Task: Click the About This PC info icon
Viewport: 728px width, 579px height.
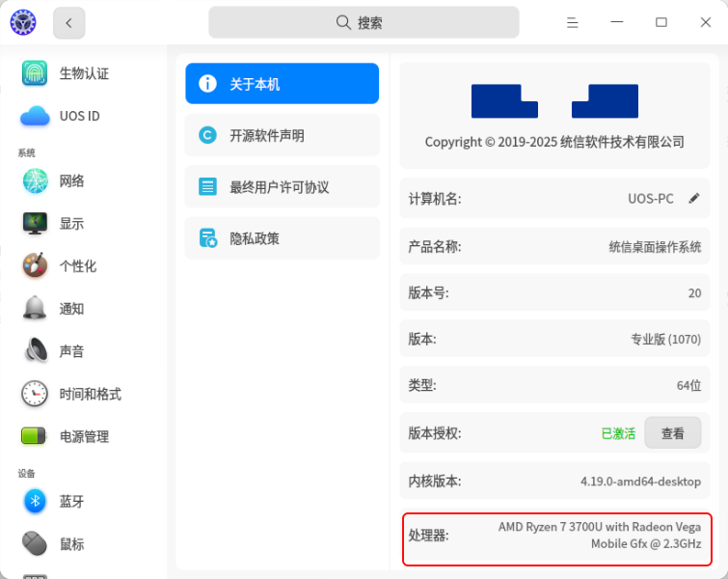Action: [207, 84]
